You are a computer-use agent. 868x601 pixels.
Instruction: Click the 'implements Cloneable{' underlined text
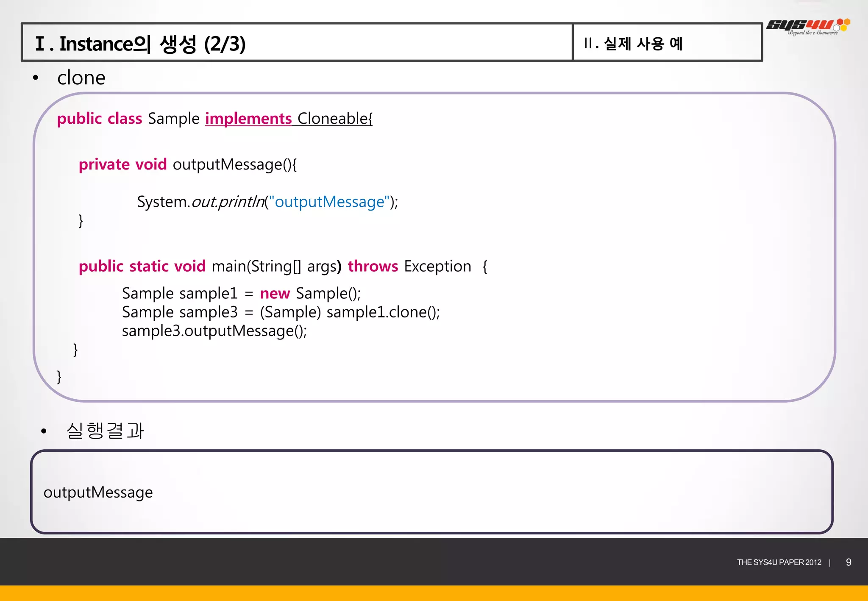click(289, 119)
